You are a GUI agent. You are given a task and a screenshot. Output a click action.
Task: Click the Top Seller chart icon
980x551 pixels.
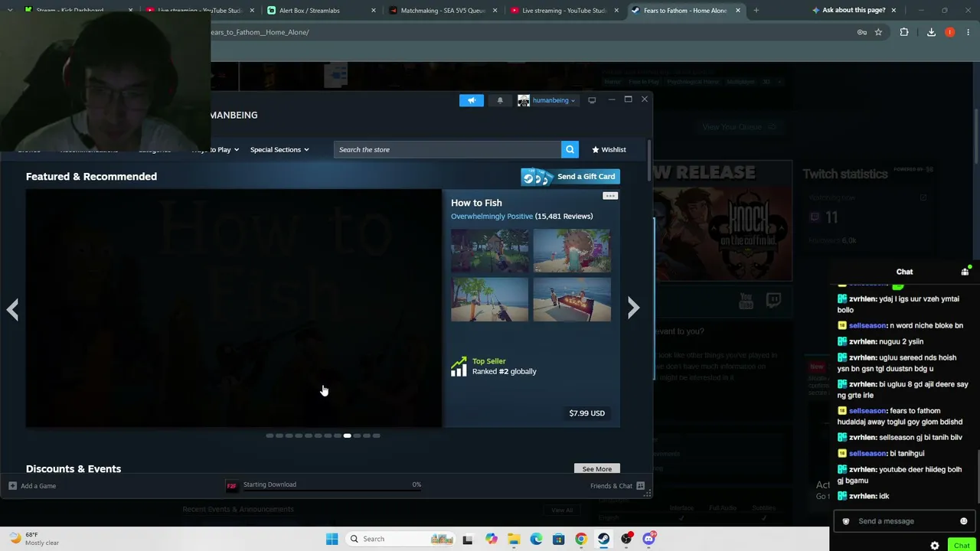(x=459, y=367)
